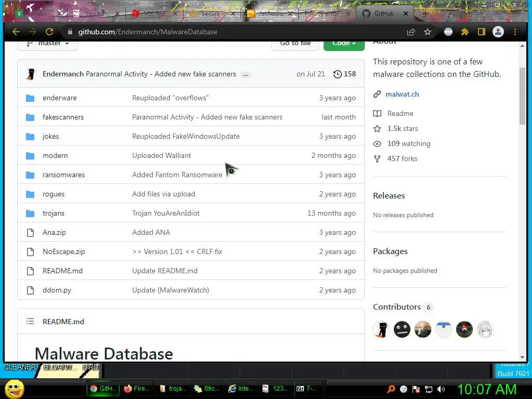Click the flag-colored extension icon
Viewport: 532px width, 399px height.
[448, 32]
